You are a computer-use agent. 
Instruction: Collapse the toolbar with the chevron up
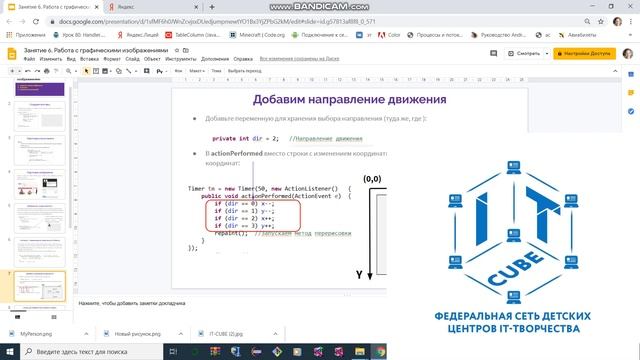[615, 71]
